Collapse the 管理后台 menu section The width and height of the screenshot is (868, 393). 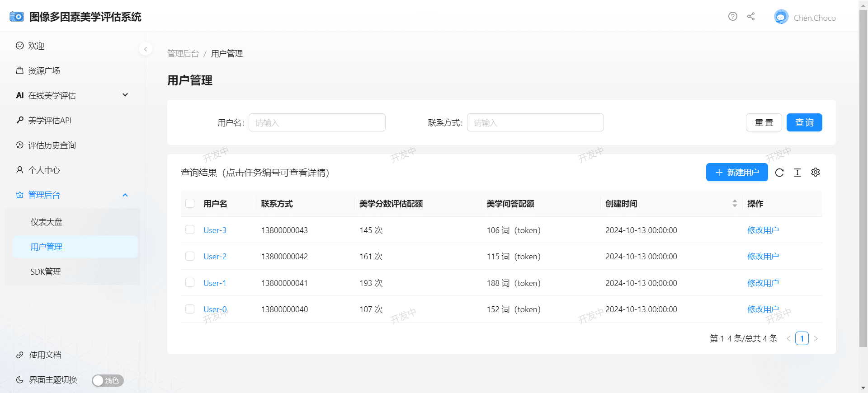pyautogui.click(x=125, y=195)
